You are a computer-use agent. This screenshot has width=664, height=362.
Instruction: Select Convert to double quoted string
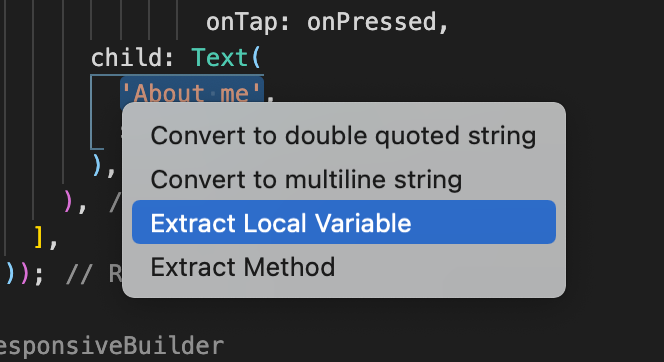coord(343,136)
